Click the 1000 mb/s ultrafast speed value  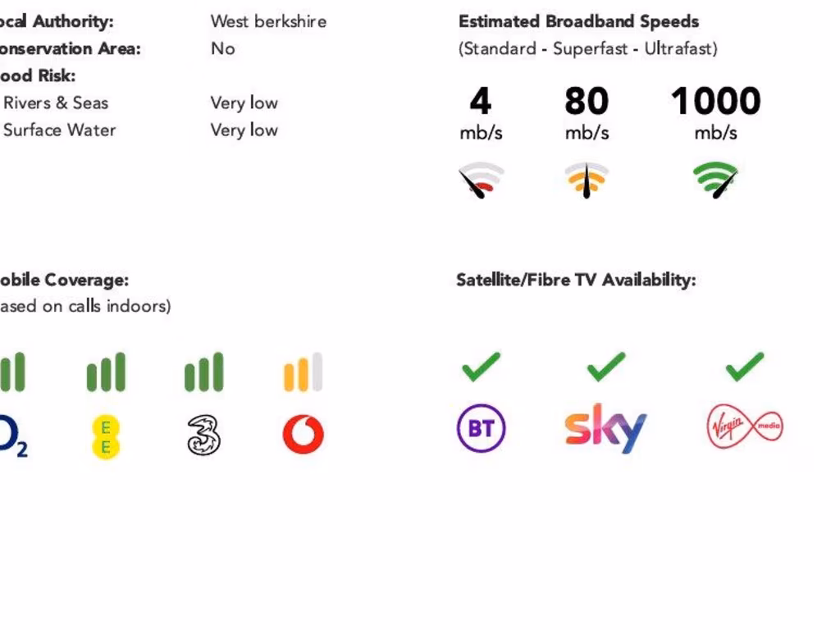point(715,102)
